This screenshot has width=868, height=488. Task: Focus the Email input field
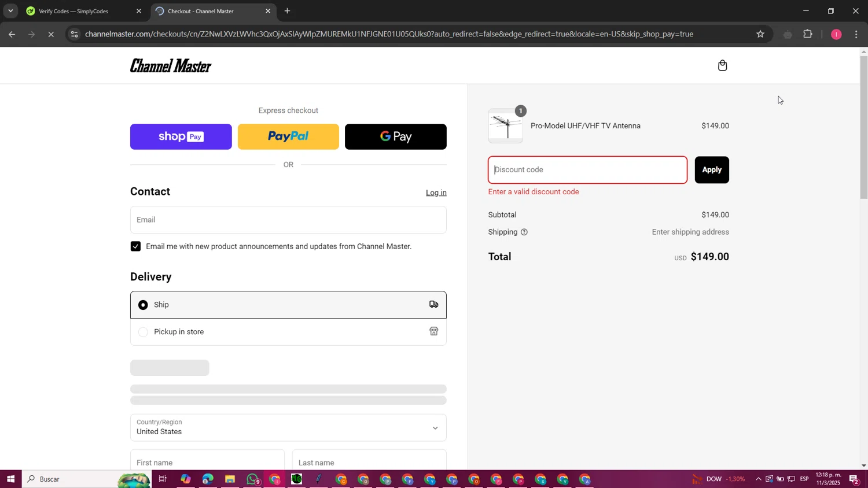coord(288,220)
